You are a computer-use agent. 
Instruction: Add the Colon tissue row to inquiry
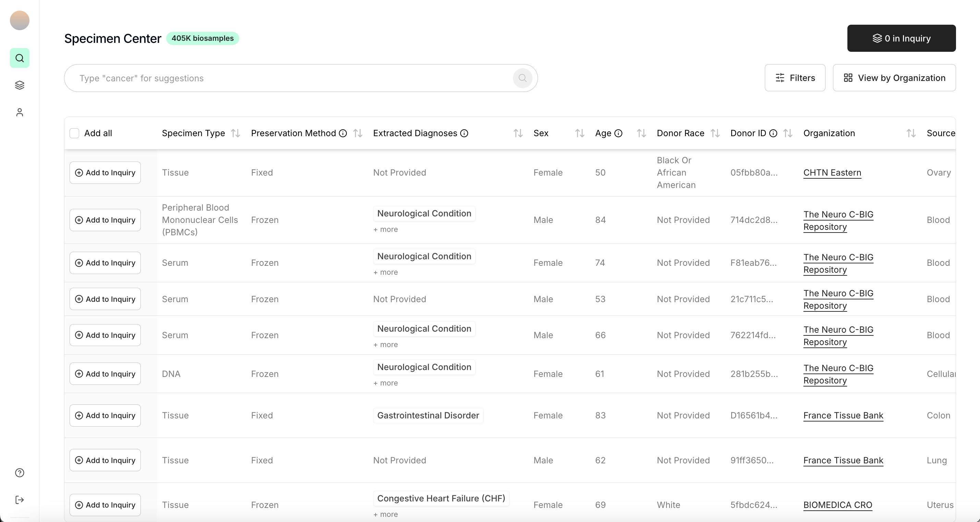point(105,416)
